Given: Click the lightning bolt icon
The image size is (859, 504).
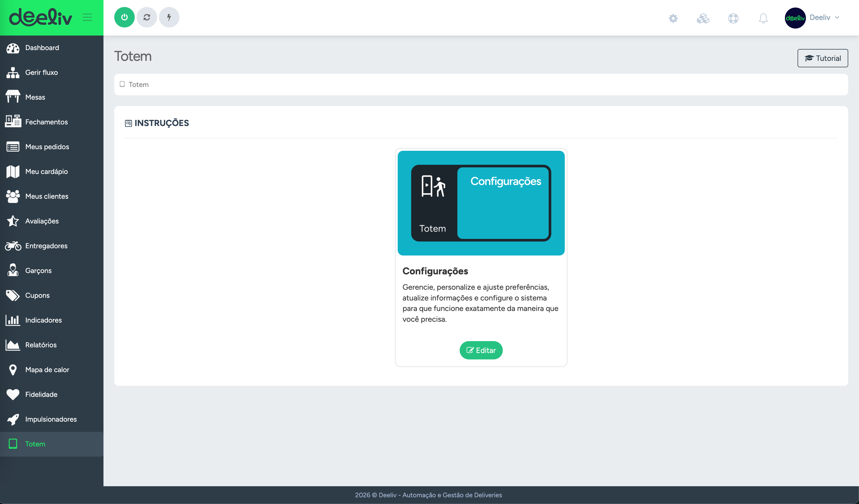Looking at the screenshot, I should click(169, 17).
